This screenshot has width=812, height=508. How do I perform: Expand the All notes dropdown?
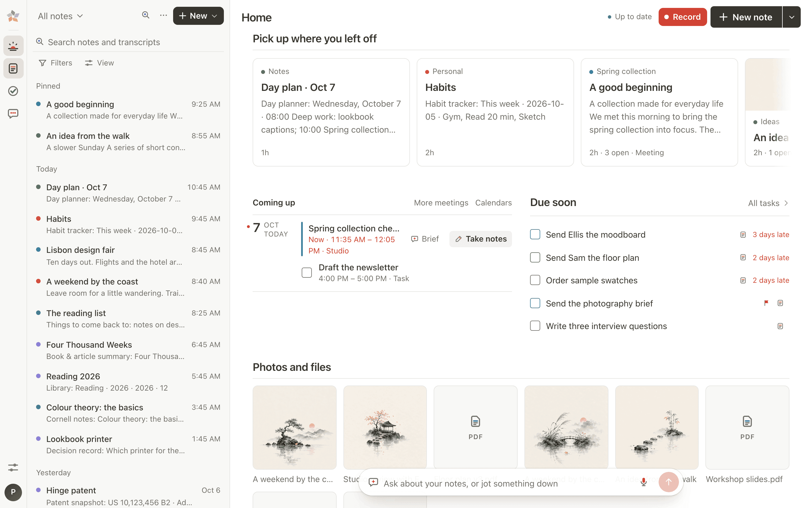pos(60,16)
